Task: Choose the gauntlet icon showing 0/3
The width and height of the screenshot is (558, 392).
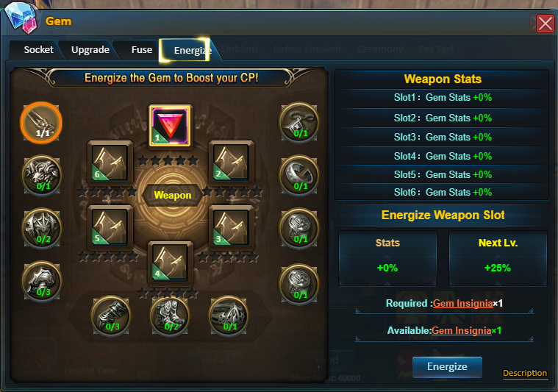Action: coord(111,316)
